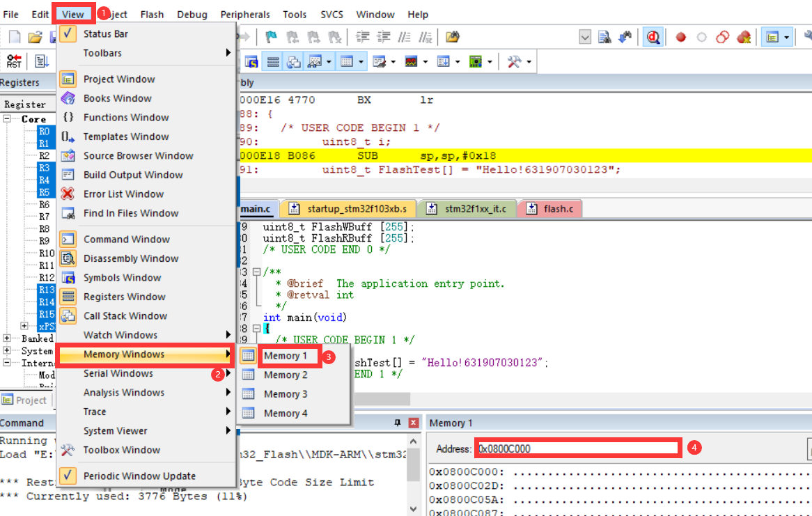This screenshot has width=812, height=516.
Task: Click the incremental find binoculars icon
Action: coord(625,37)
